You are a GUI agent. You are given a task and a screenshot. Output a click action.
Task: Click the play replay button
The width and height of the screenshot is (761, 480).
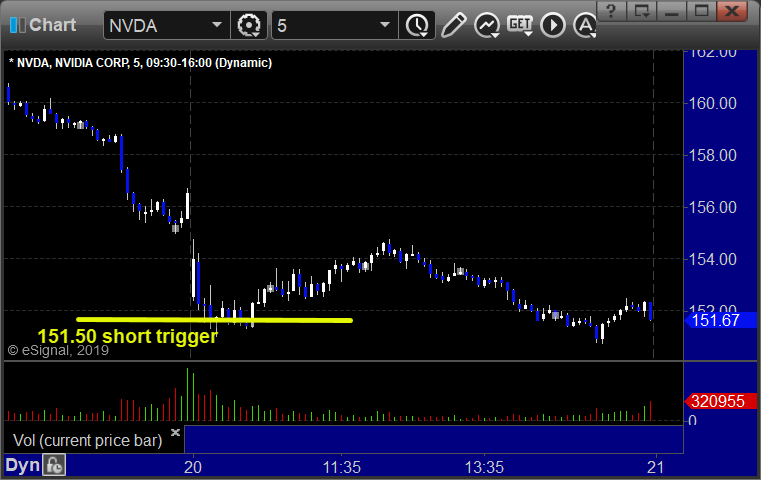[553, 25]
